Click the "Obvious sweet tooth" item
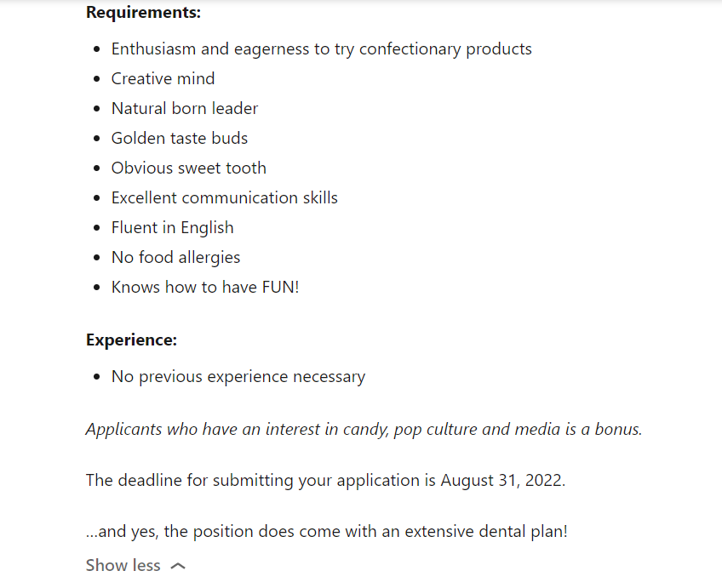This screenshot has width=722, height=588. pos(188,168)
